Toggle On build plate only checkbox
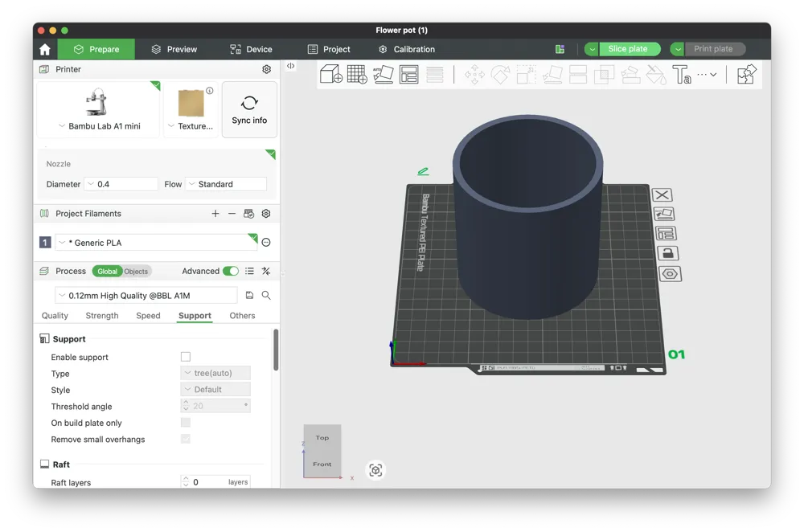The width and height of the screenshot is (804, 532). pyautogui.click(x=186, y=423)
